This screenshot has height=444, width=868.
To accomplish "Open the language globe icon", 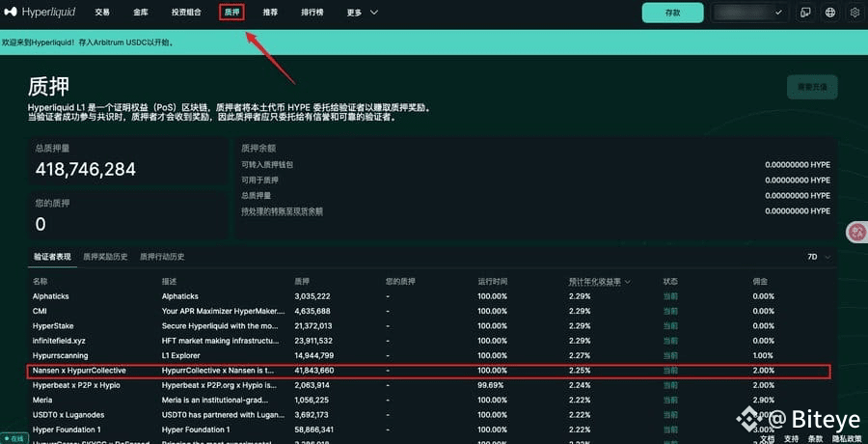I will tap(829, 13).
